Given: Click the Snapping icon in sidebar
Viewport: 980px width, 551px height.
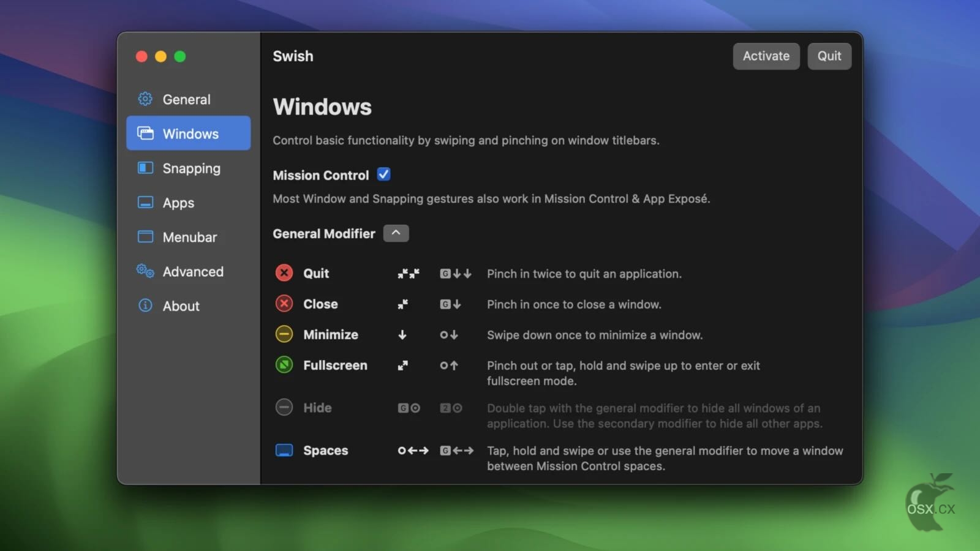Looking at the screenshot, I should click(x=145, y=168).
